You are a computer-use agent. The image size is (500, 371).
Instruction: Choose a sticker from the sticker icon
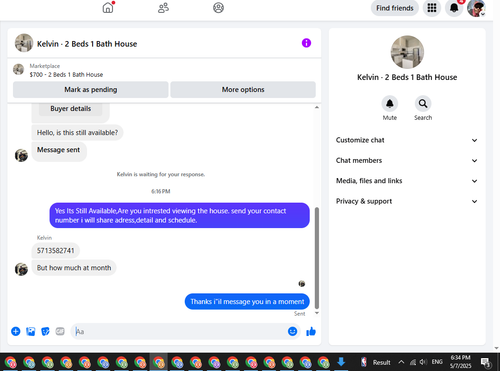[45, 331]
